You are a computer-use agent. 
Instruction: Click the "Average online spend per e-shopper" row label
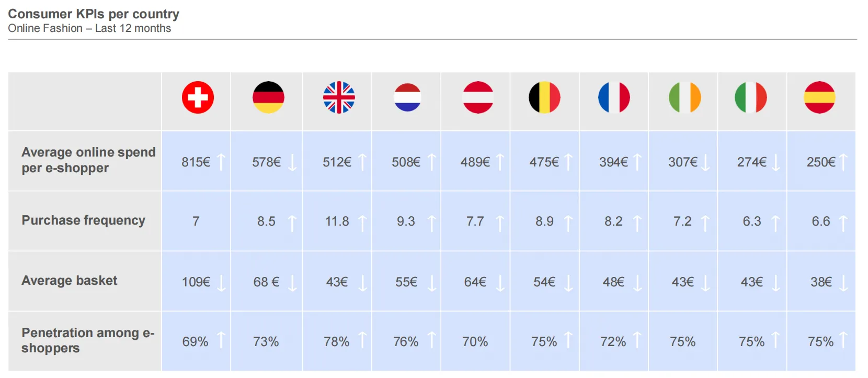88,160
